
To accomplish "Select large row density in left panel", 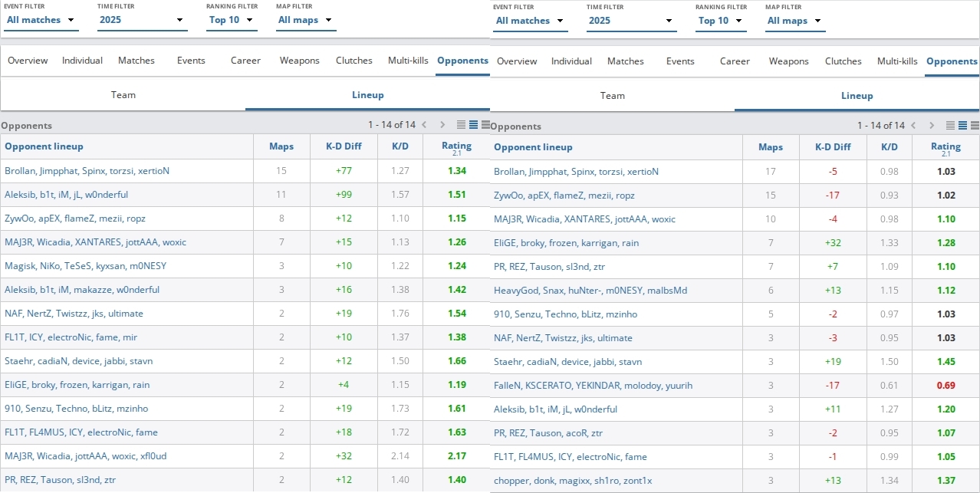I will [x=485, y=125].
